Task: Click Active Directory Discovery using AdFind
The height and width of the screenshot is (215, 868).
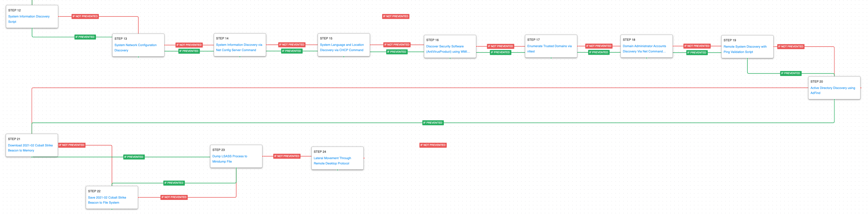Action: (x=832, y=88)
